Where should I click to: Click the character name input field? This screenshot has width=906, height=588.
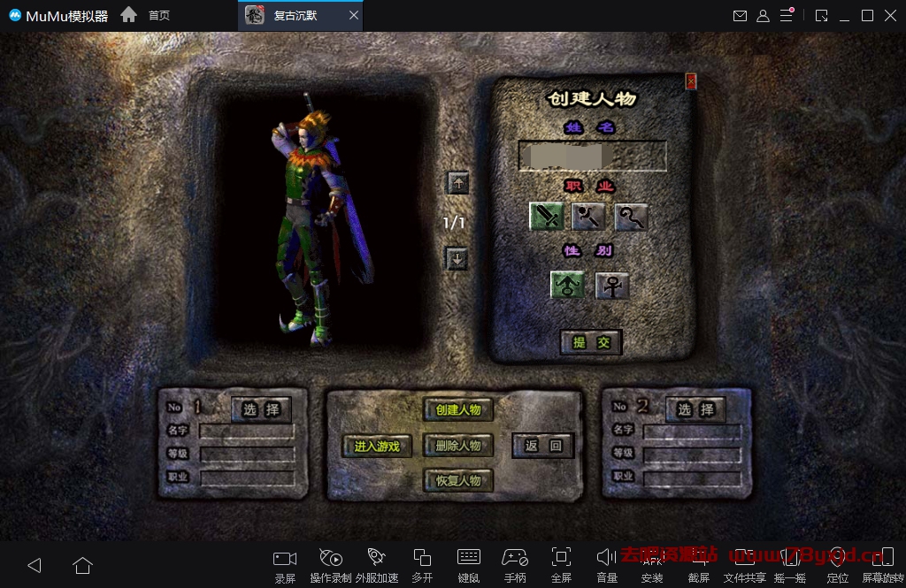point(592,156)
